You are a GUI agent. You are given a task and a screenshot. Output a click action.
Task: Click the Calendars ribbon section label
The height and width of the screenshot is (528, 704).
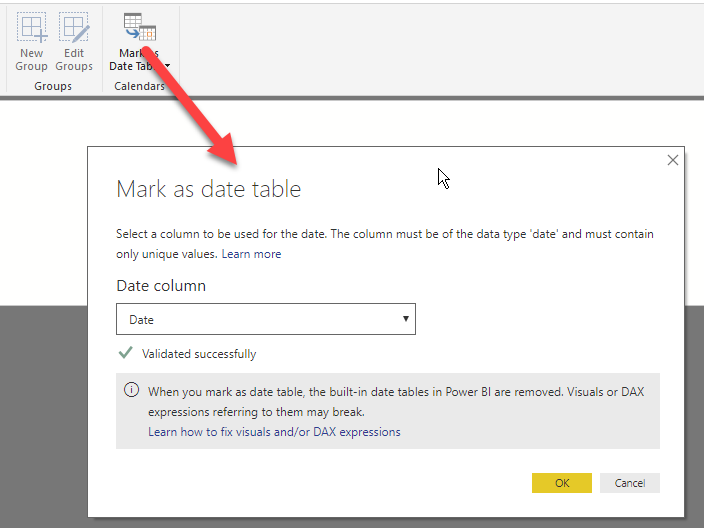pos(140,86)
